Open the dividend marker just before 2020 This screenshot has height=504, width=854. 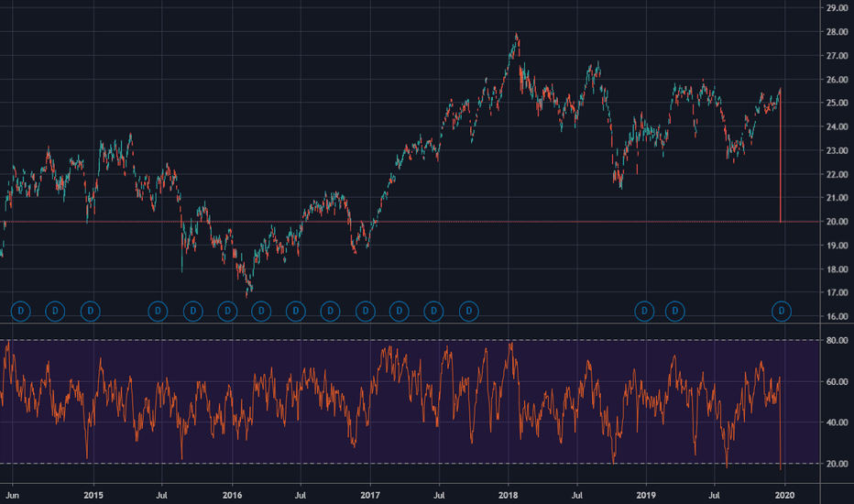(x=782, y=312)
